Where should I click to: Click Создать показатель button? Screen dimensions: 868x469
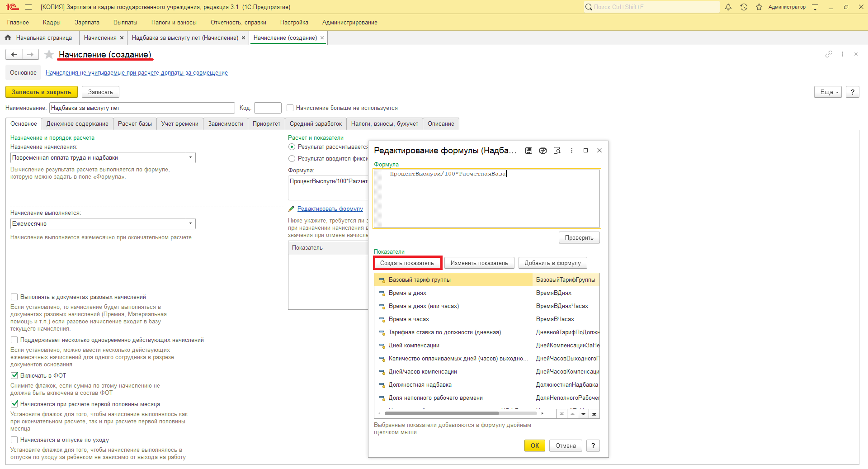(x=407, y=263)
